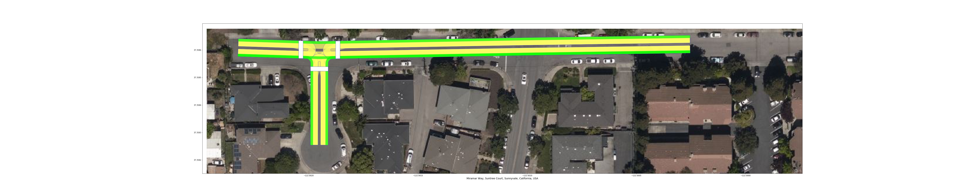Screen dimensions: 980x195
Task: Click the −122.0010 longitude tick label
Action: point(527,175)
